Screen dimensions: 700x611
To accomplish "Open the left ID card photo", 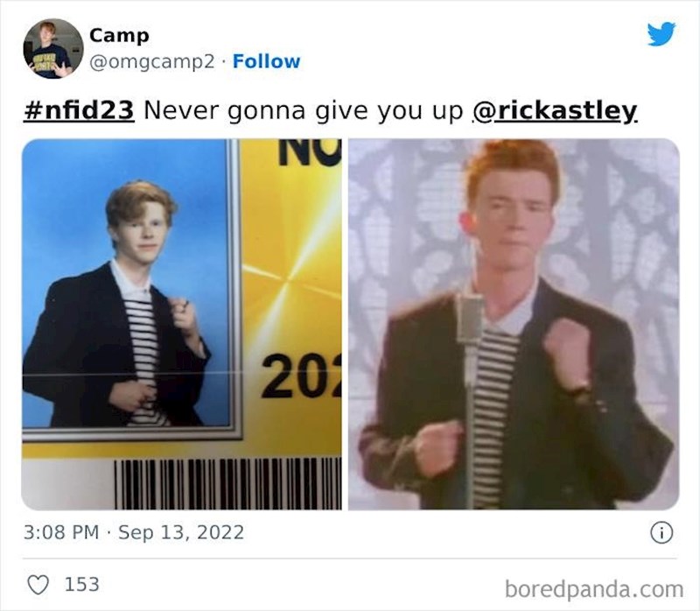I will pos(182,324).
